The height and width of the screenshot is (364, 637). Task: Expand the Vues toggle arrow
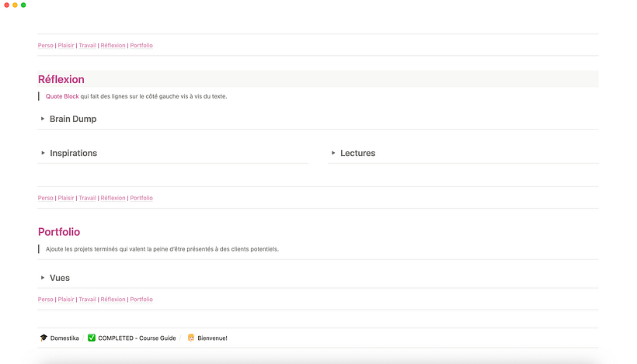tap(43, 277)
